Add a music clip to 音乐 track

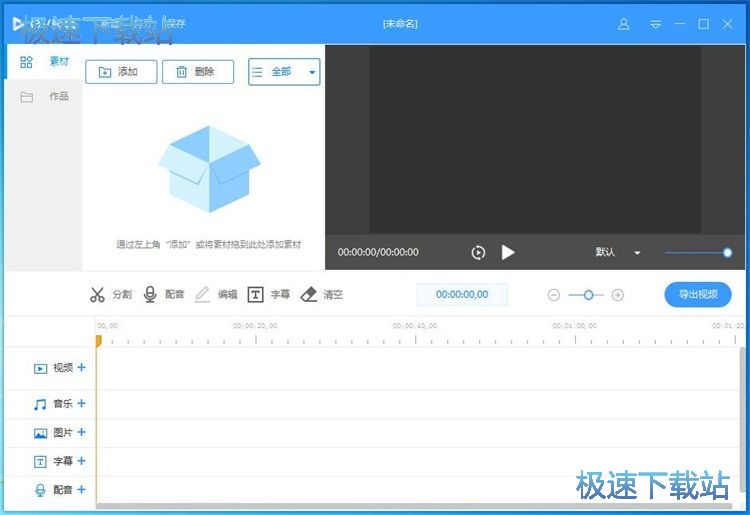pyautogui.click(x=82, y=404)
